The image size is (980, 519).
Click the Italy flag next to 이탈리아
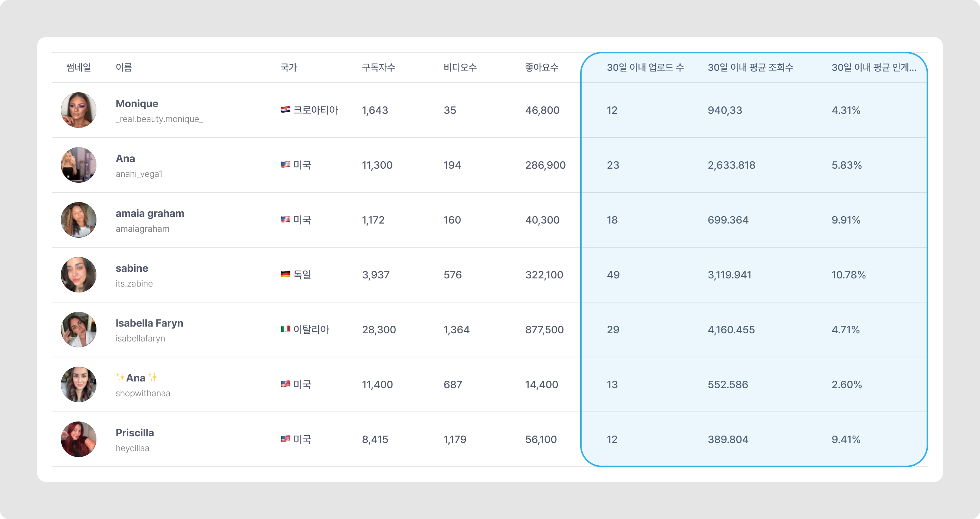tap(285, 329)
